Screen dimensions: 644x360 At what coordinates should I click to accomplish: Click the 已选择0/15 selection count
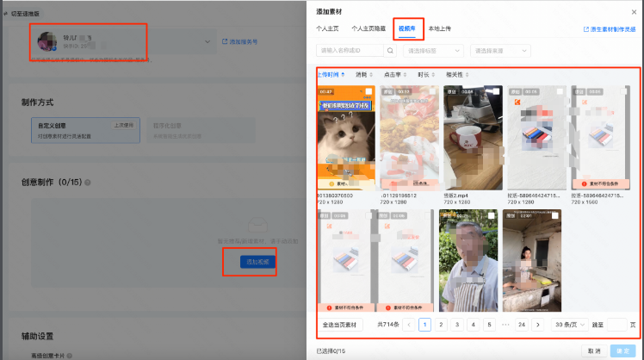[x=331, y=351]
